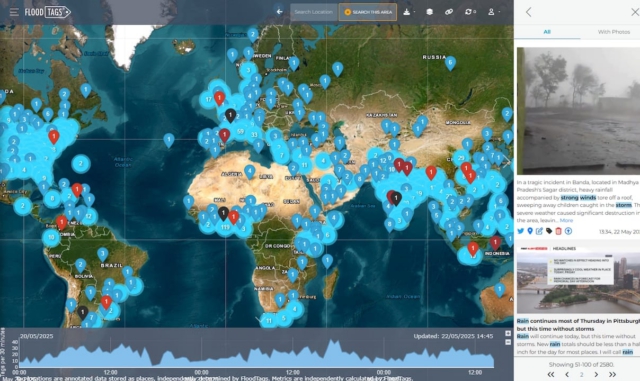Viewport: 640px width, 381px height.
Task: Open the download dropdown in top toolbar
Action: tap(409, 12)
